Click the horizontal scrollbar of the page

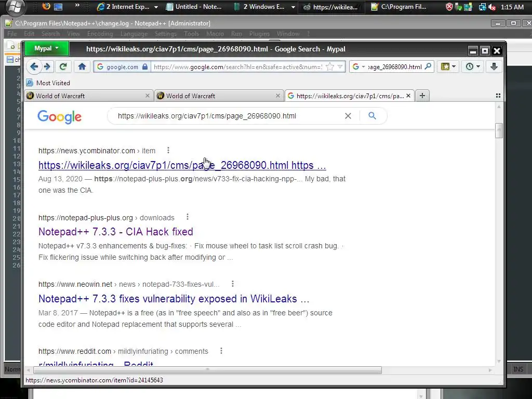click(207, 370)
